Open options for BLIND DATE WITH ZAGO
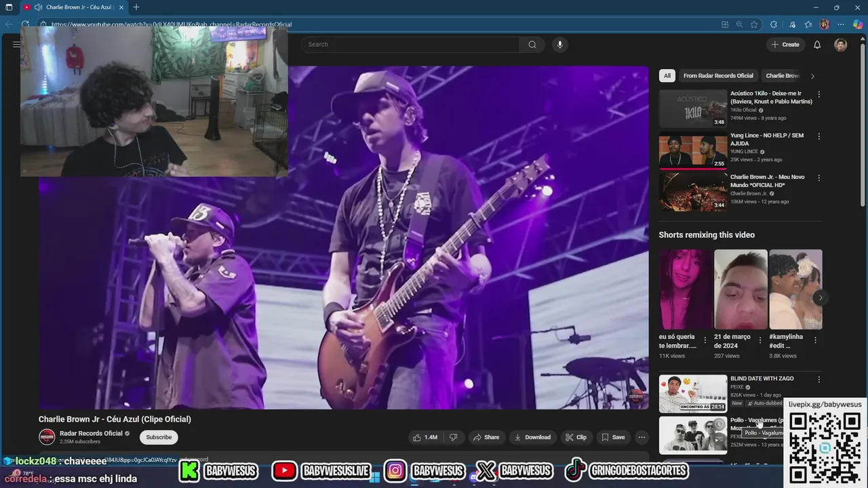 (x=818, y=380)
